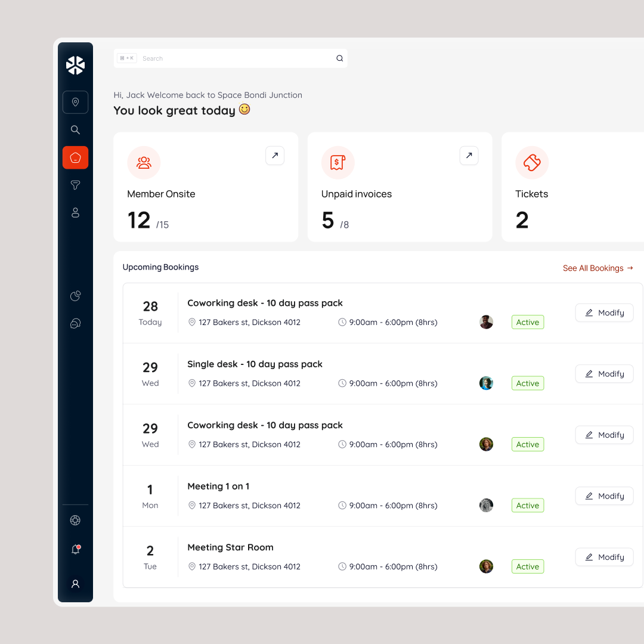Check notifications via the bell icon
The image size is (644, 644).
[75, 549]
